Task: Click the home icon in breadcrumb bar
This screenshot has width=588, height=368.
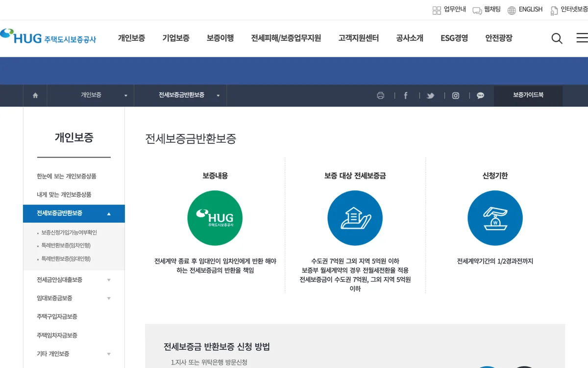Action: click(35, 96)
